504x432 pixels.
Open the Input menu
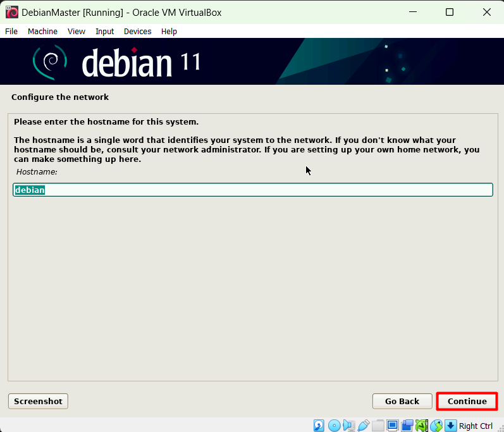click(x=105, y=32)
